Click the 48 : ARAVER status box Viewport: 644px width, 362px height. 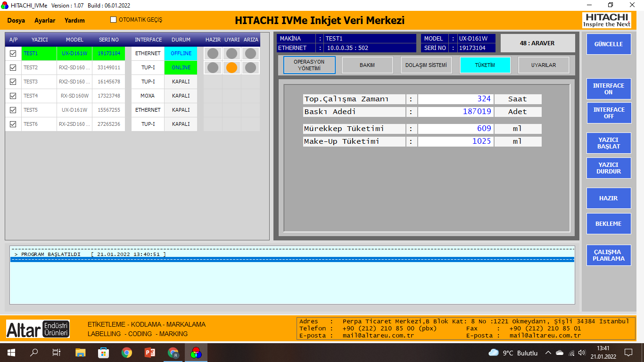tap(537, 43)
